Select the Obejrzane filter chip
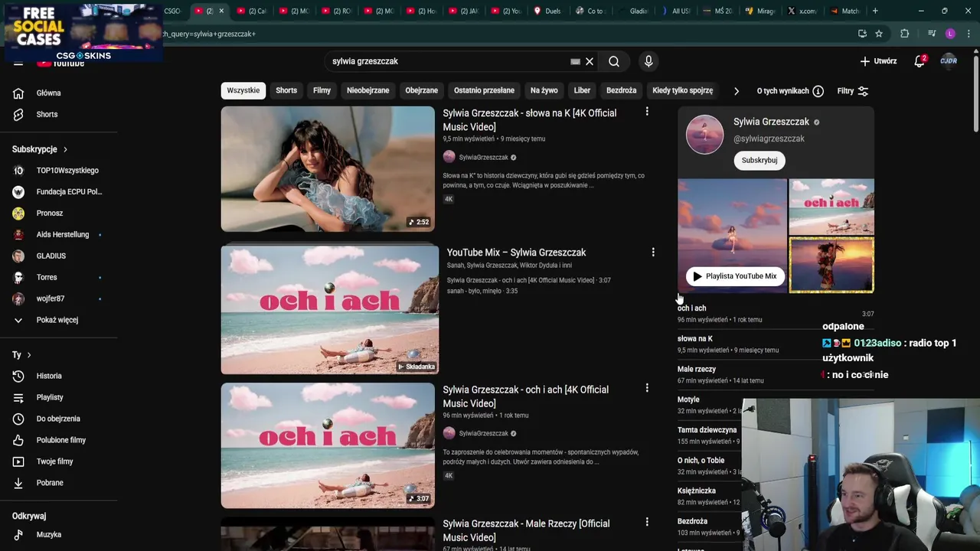Screen dimensions: 980x551 (x=421, y=90)
